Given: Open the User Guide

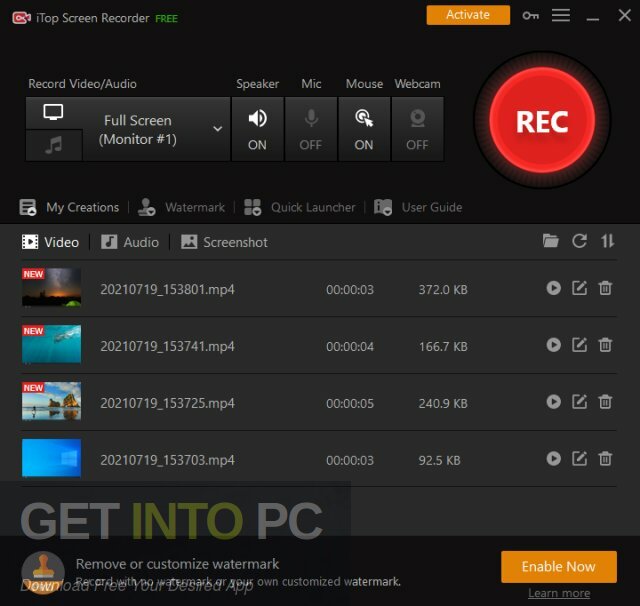Looking at the screenshot, I should 418,207.
